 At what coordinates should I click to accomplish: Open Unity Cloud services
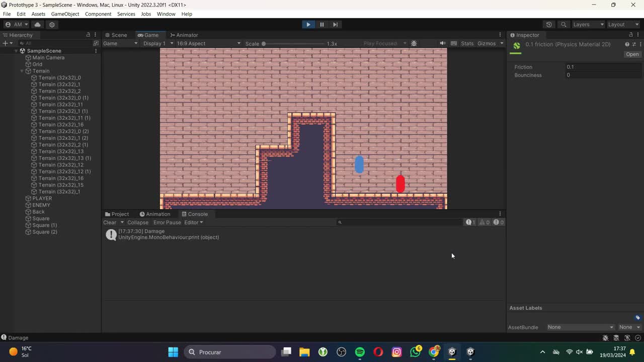click(37, 24)
